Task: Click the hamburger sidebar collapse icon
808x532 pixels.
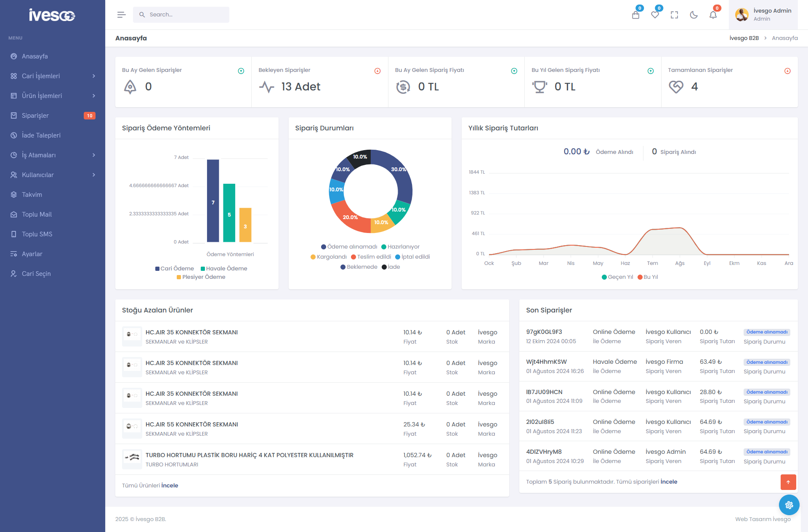Action: (121, 15)
